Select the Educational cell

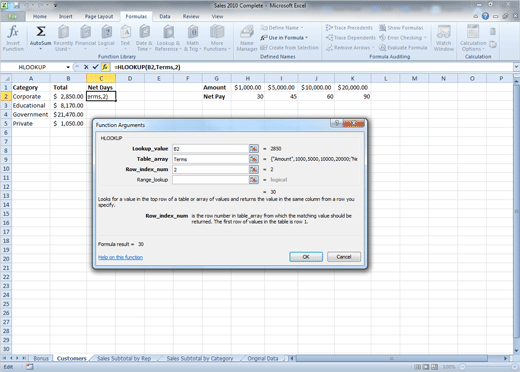(31, 105)
